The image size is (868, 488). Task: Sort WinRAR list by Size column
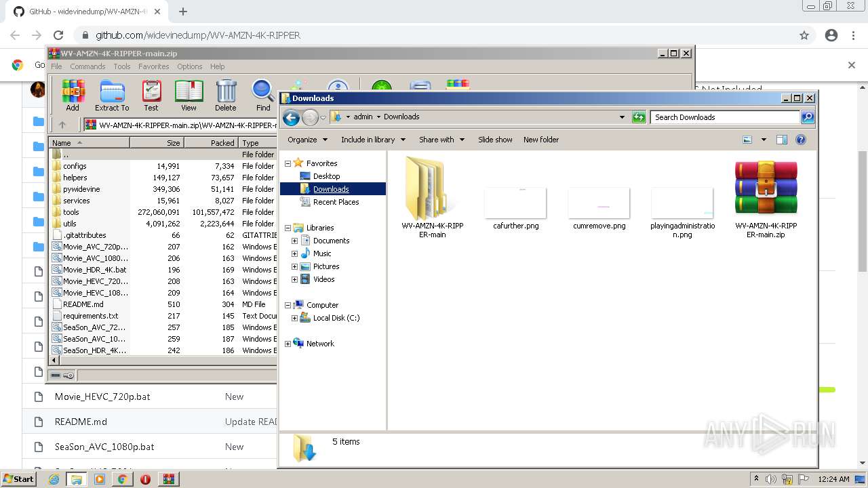157,143
